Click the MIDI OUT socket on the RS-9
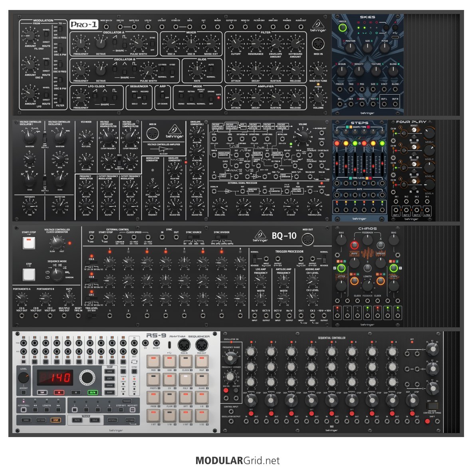 pyautogui.click(x=202, y=345)
